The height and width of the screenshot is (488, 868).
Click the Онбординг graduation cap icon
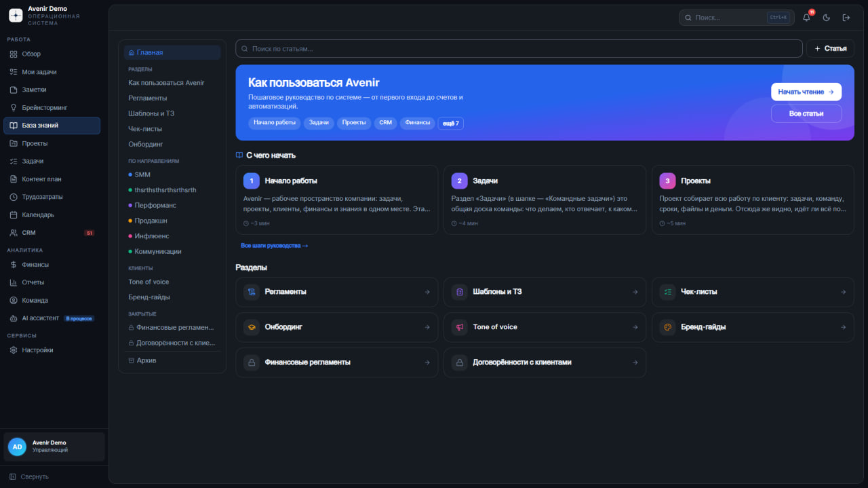252,327
